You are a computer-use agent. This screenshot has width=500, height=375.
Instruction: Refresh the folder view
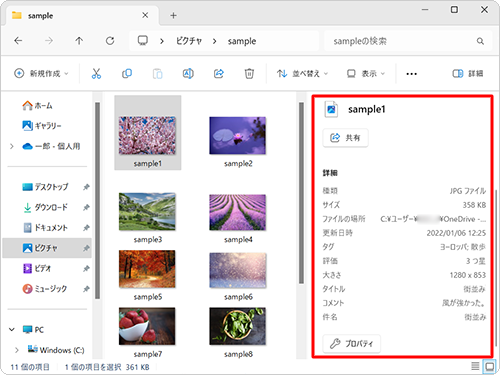110,41
